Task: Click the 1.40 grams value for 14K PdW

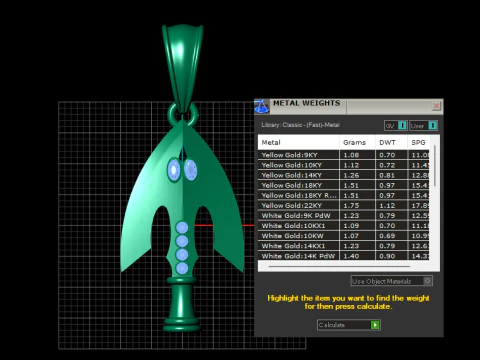Action: [351, 256]
